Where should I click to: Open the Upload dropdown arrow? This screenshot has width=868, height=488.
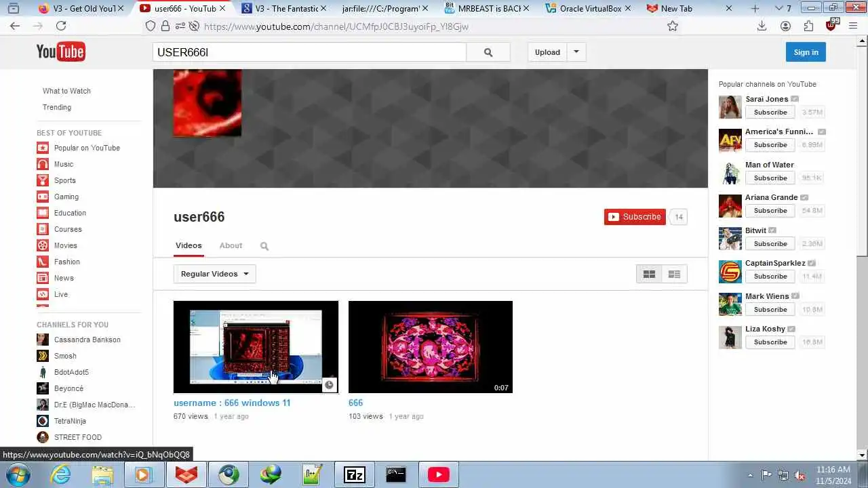[x=576, y=52]
